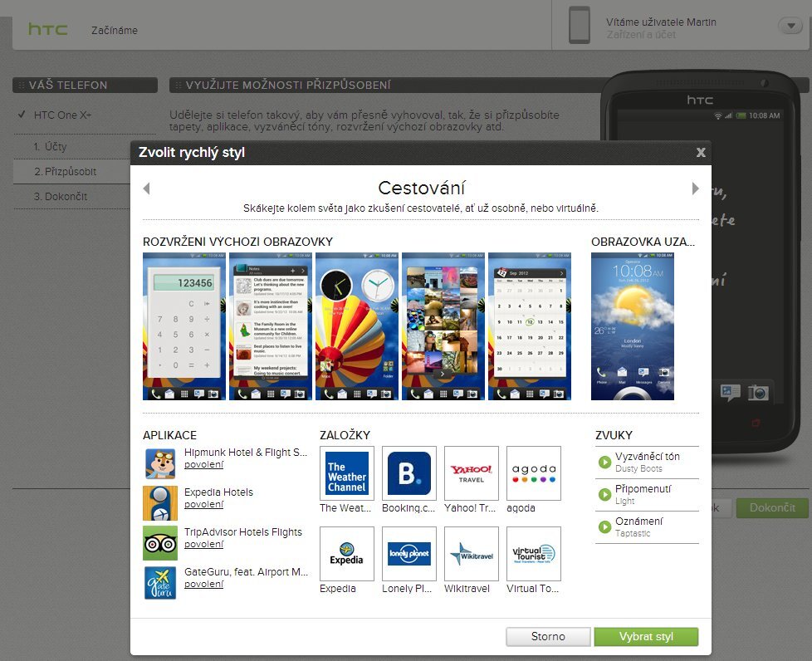Show the previous quick style with left arrow
The width and height of the screenshot is (812, 661).
(x=145, y=188)
